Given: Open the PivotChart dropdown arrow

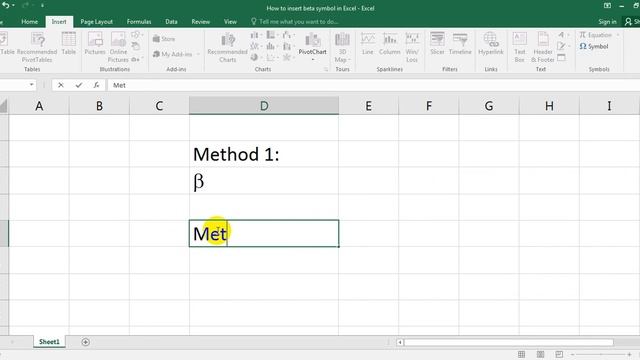Looking at the screenshot, I should 313,60.
